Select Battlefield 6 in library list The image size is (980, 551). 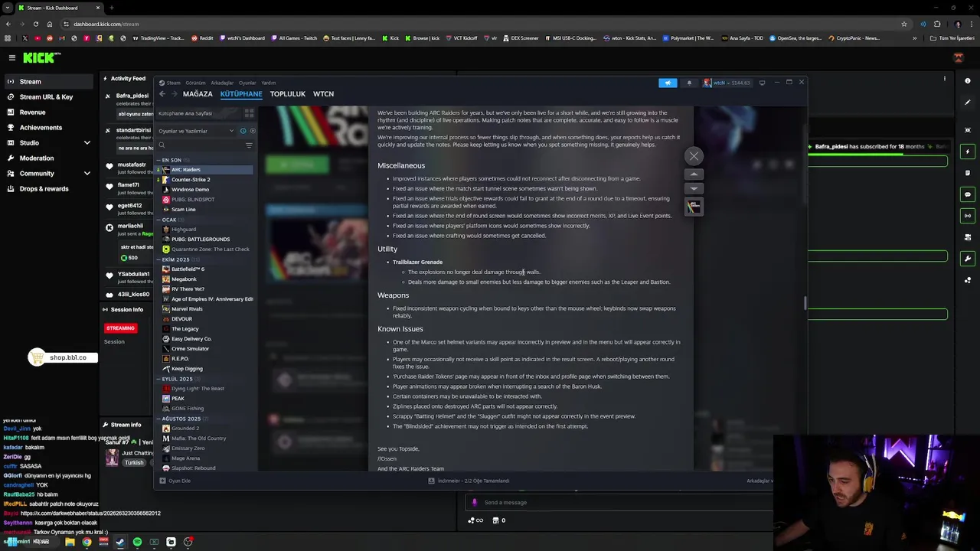204,269
